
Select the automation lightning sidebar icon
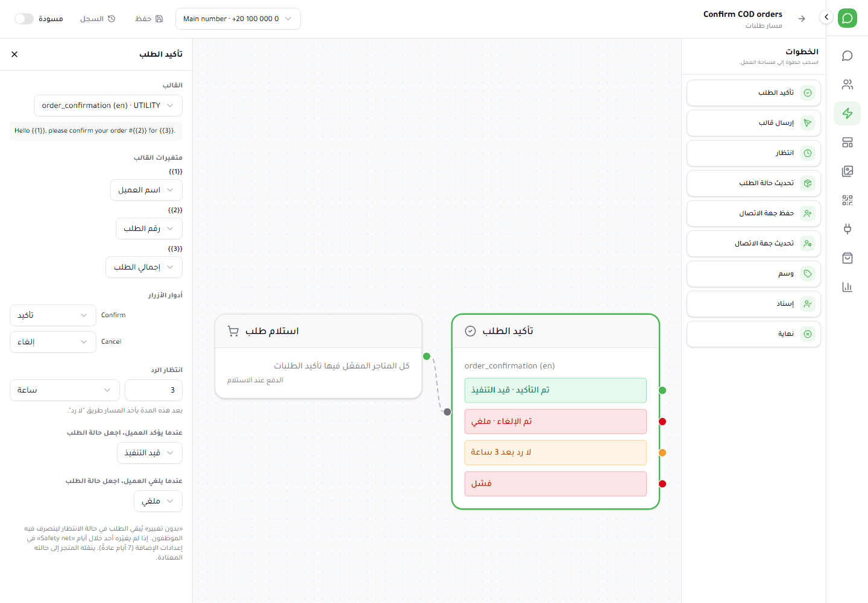[848, 113]
